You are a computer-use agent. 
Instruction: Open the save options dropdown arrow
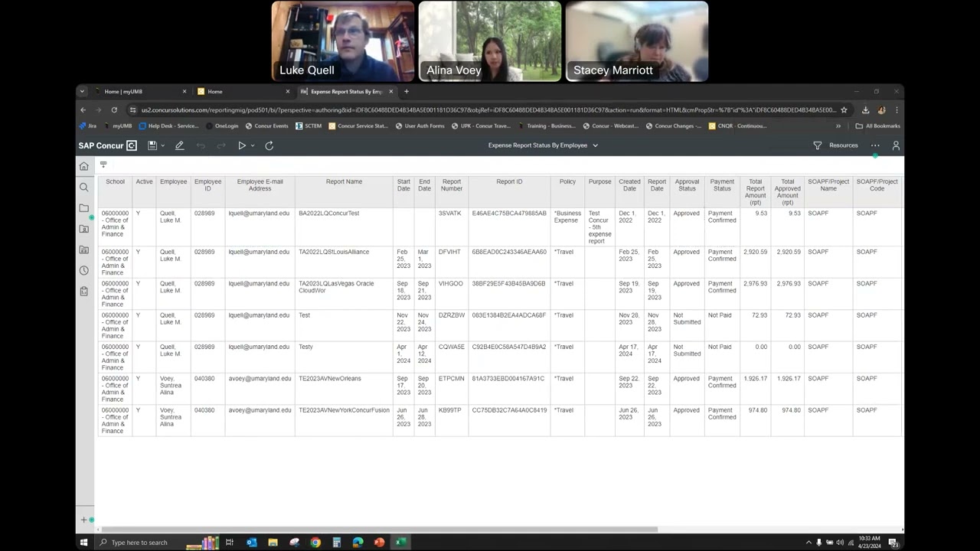click(162, 146)
